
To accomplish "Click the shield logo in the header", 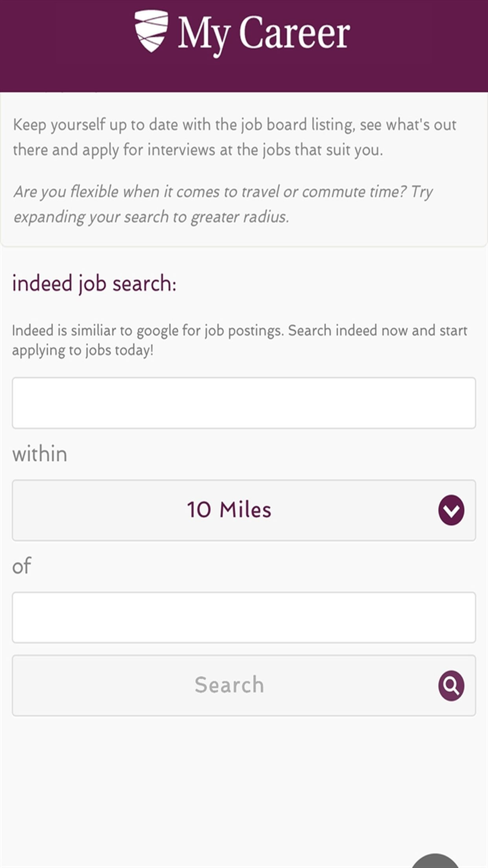I will coord(151,31).
